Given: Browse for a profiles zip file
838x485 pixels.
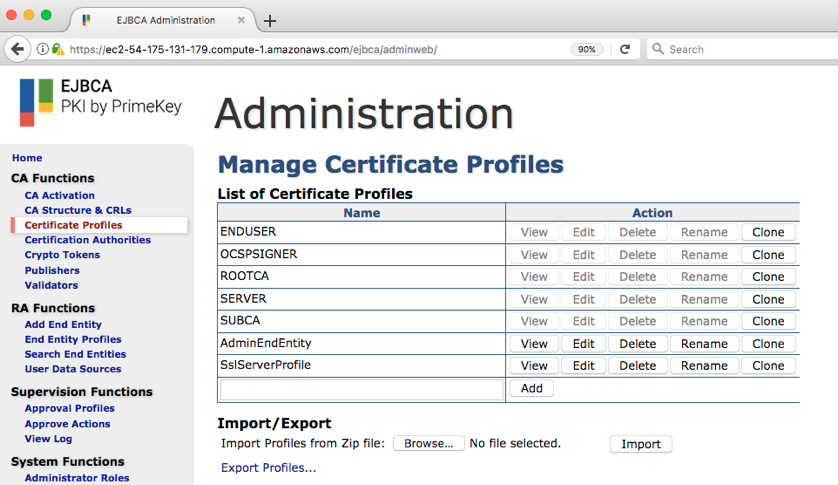Looking at the screenshot, I should tap(428, 444).
